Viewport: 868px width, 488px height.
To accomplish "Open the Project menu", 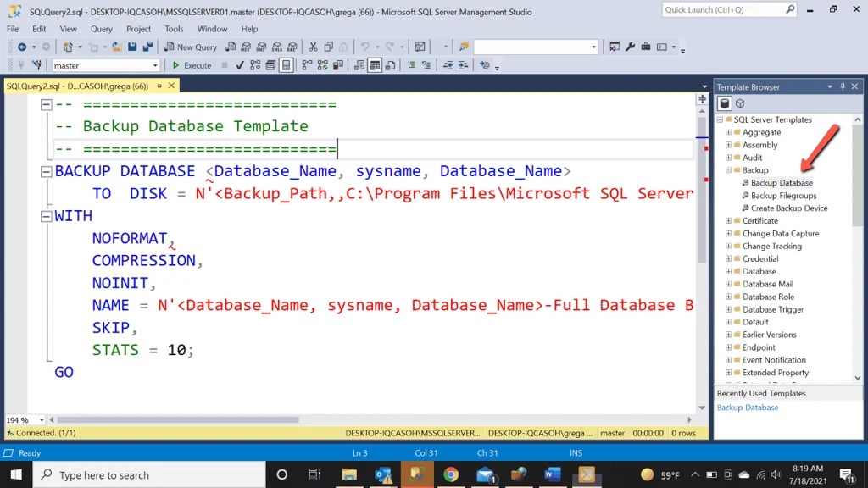I will coord(138,29).
